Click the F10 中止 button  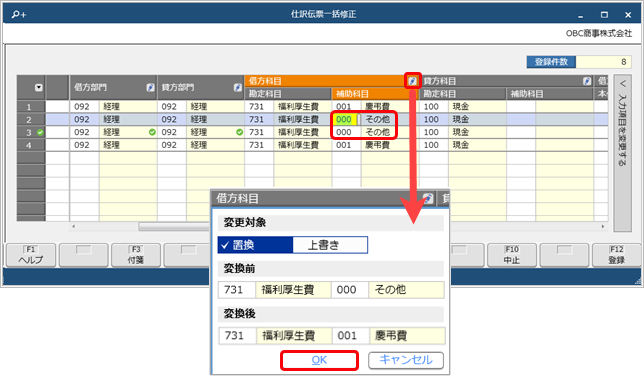pyautogui.click(x=512, y=255)
